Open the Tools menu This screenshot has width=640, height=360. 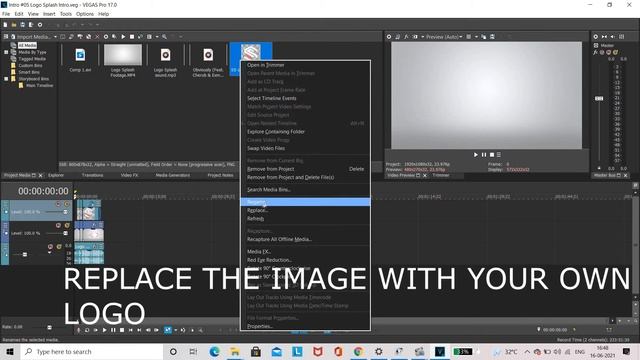66,14
